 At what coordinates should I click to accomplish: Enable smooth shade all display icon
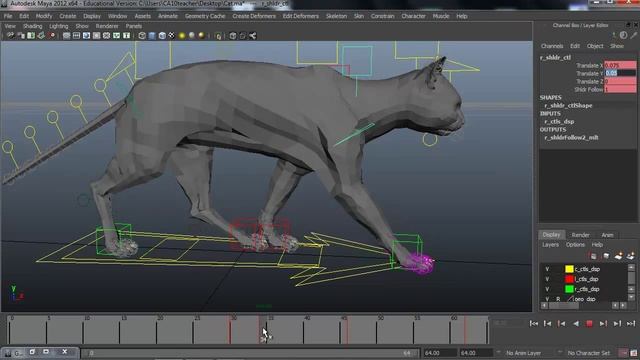pos(152,36)
